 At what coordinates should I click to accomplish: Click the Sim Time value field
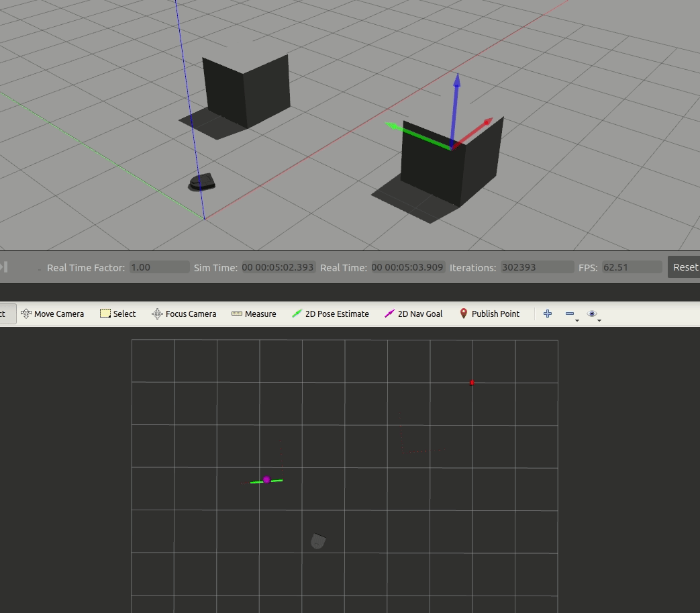click(279, 267)
